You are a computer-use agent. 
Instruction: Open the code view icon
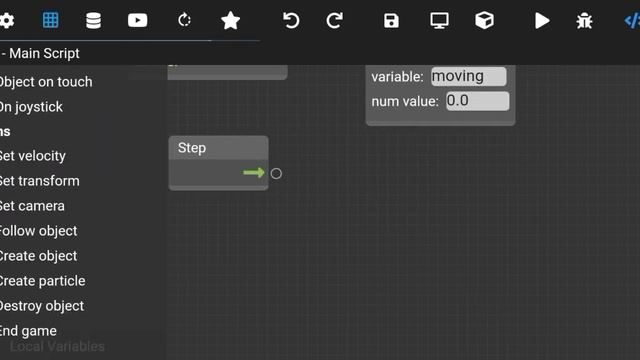pos(632,20)
